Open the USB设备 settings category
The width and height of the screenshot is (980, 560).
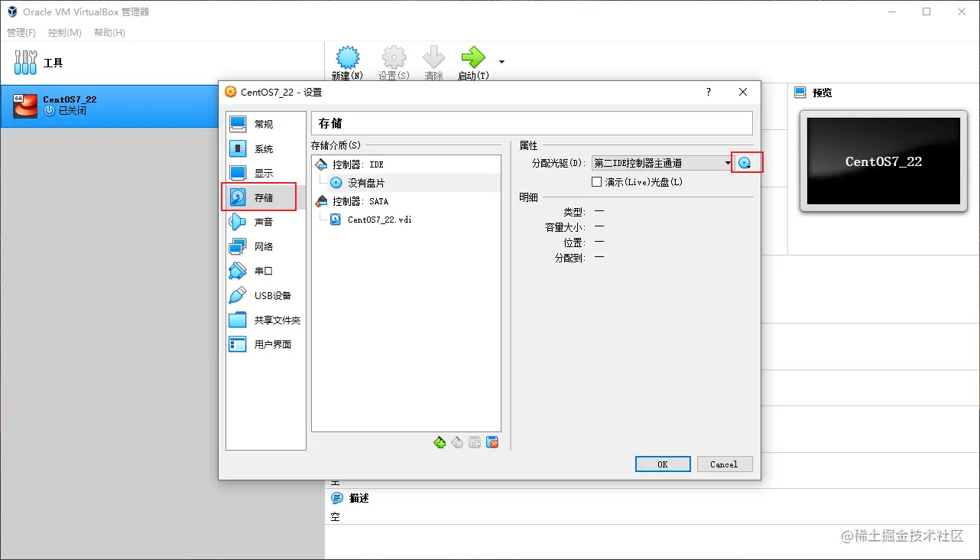coord(265,295)
